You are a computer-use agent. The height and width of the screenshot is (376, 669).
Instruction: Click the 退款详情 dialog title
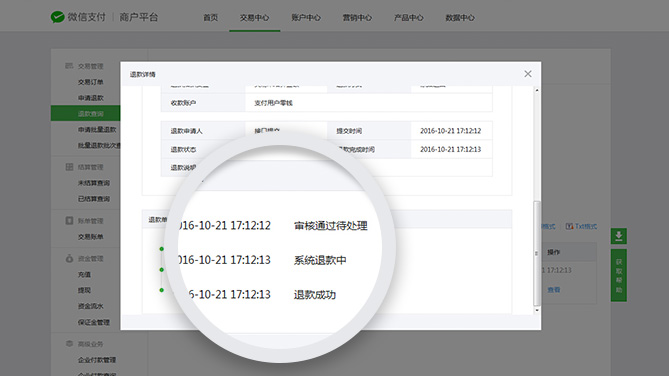[x=143, y=74]
